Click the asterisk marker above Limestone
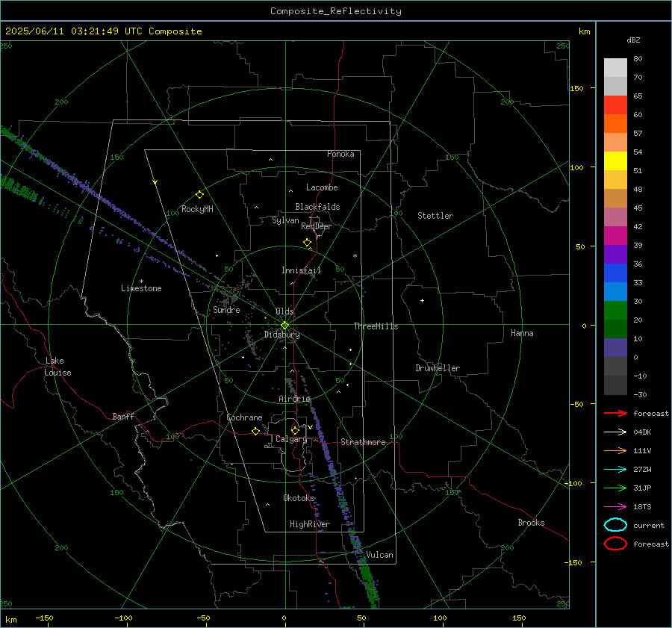672x628 pixels. click(141, 282)
